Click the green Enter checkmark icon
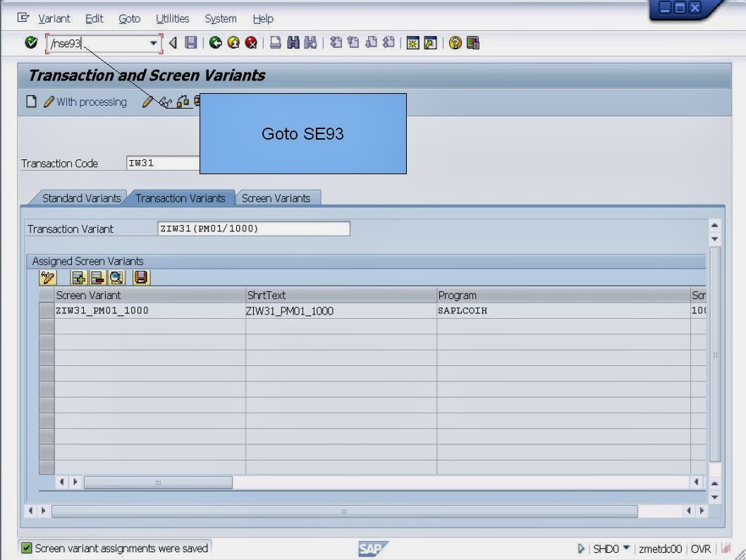This screenshot has height=560, width=746. (31, 43)
